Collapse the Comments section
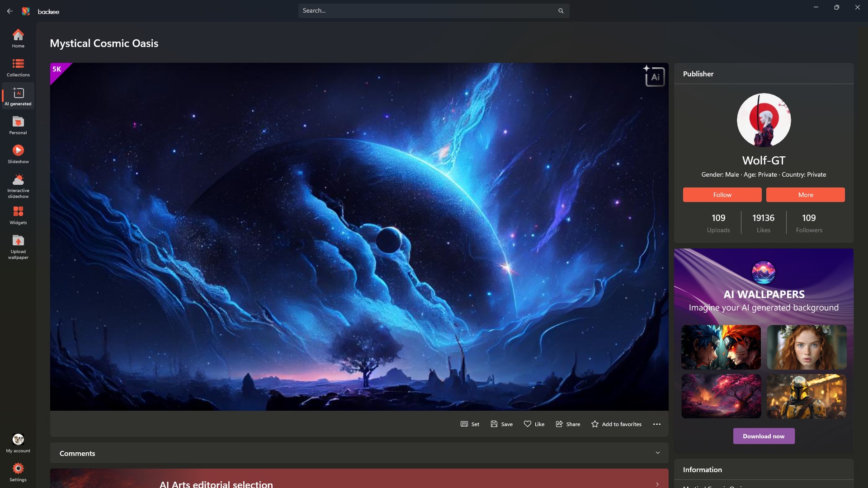This screenshot has width=868, height=488. point(658,452)
